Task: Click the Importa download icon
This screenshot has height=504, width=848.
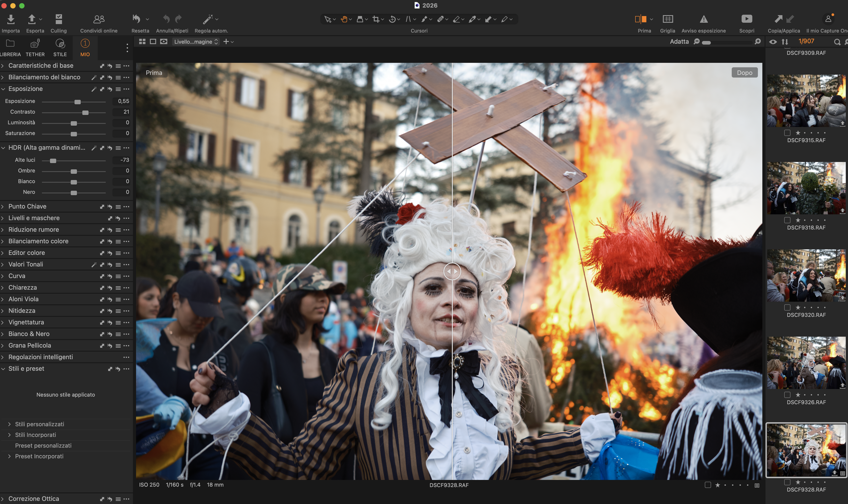Action: (11, 19)
